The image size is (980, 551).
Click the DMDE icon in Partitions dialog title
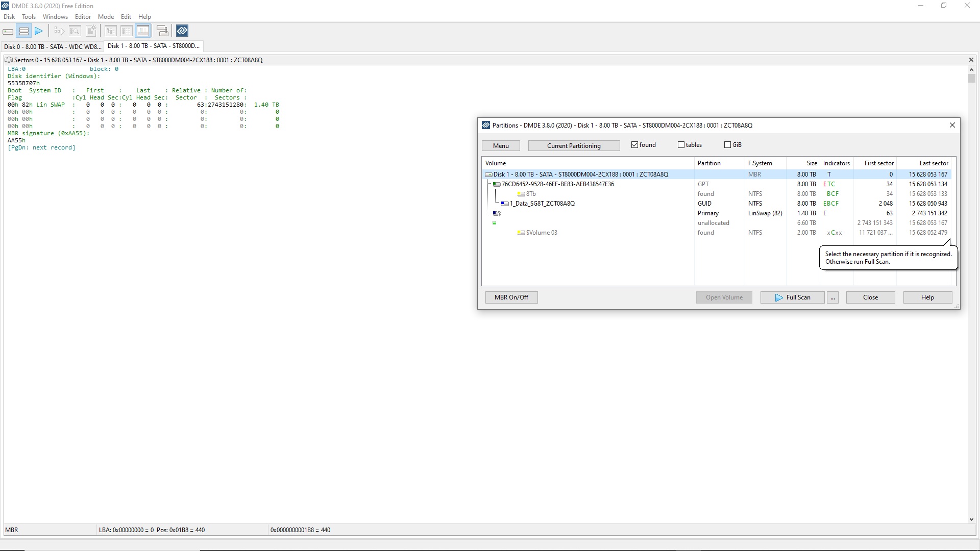[x=486, y=125]
